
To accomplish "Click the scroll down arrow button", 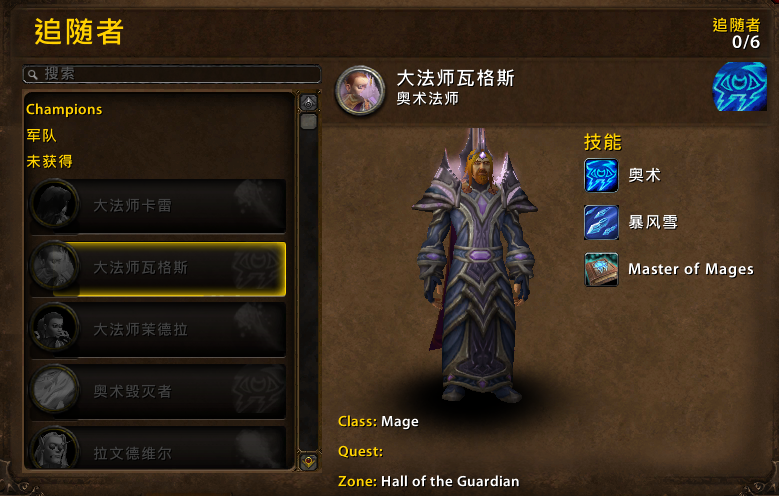I will point(309,462).
